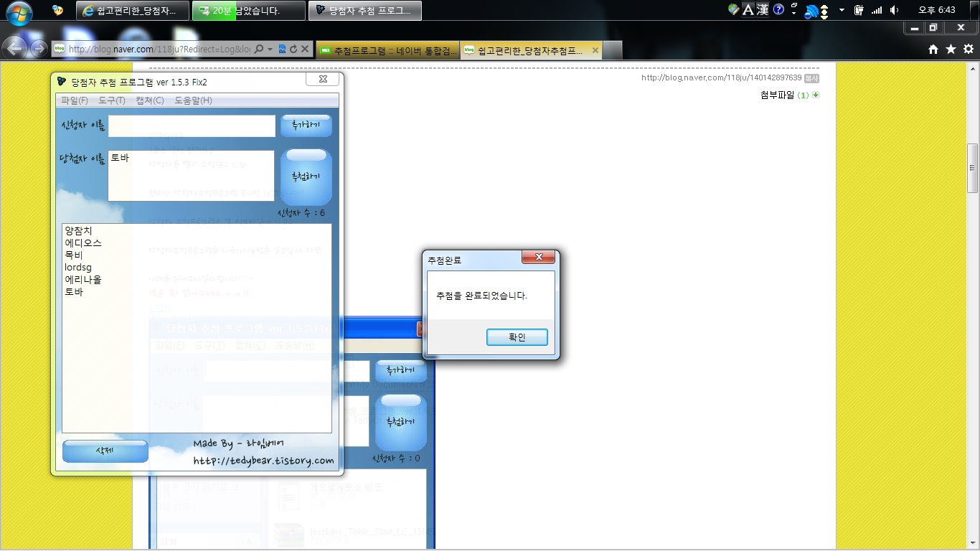Viewport: 980px width, 551px height.
Task: Click the 추가하기 button in the lottery program
Action: 306,126
